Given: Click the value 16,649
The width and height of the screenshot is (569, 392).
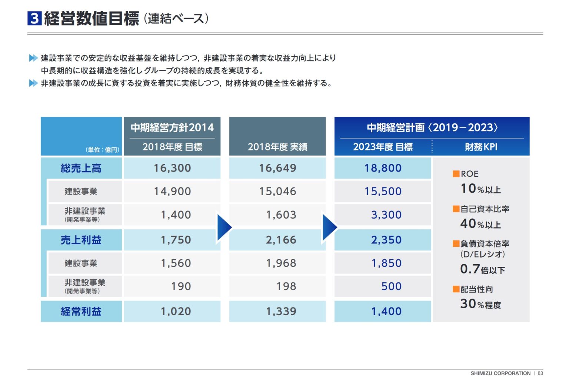Looking at the screenshot, I should (x=277, y=168).
